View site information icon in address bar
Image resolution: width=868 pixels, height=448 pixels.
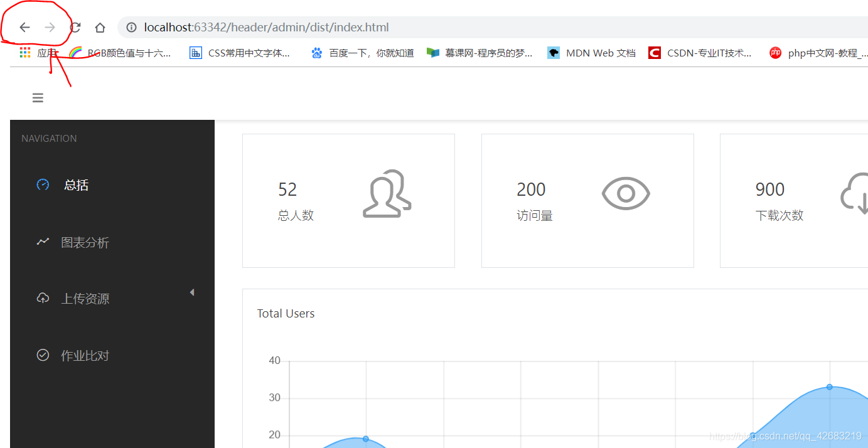coord(131,28)
